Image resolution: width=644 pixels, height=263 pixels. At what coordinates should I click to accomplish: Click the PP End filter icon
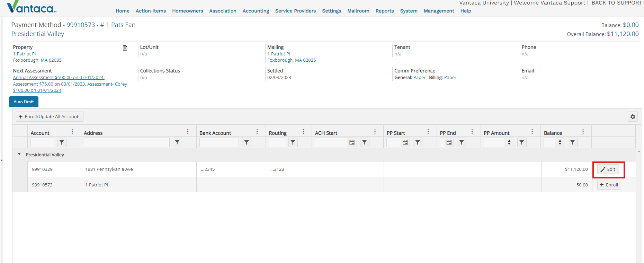462,142
